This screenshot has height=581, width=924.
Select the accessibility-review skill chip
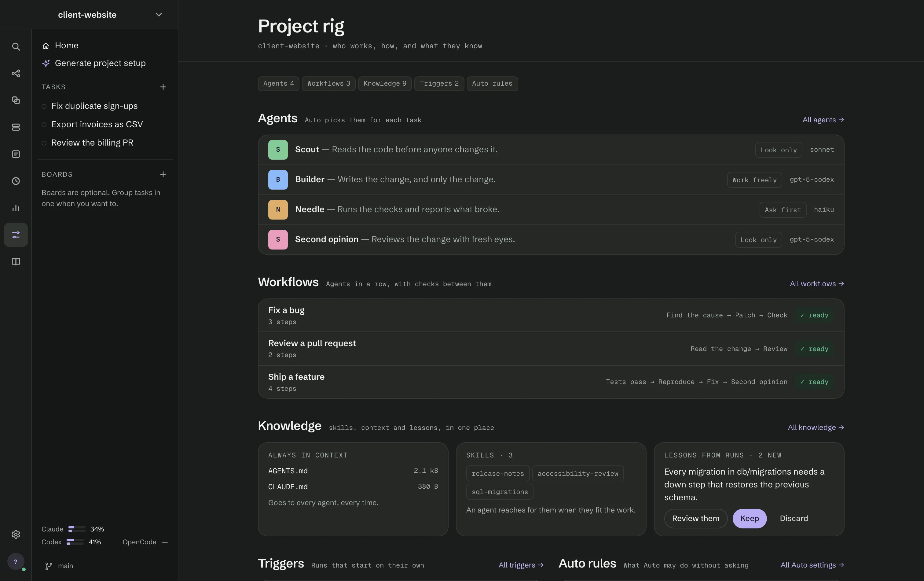point(577,473)
